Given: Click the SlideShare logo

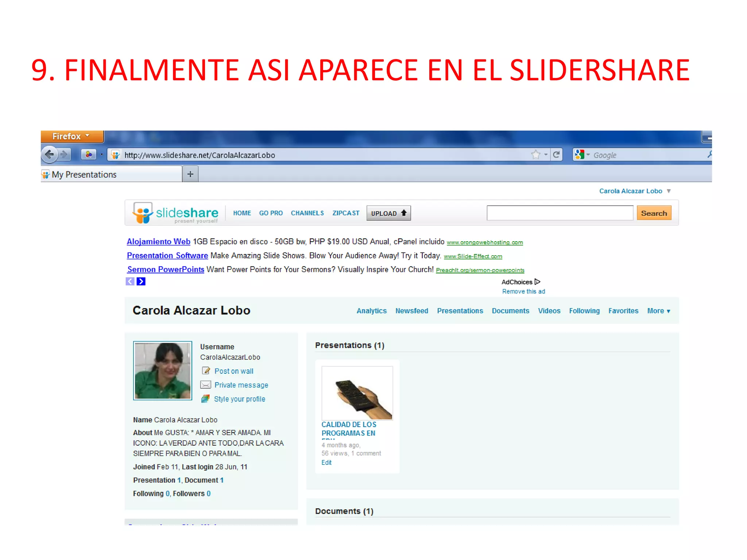Looking at the screenshot, I should pyautogui.click(x=175, y=213).
